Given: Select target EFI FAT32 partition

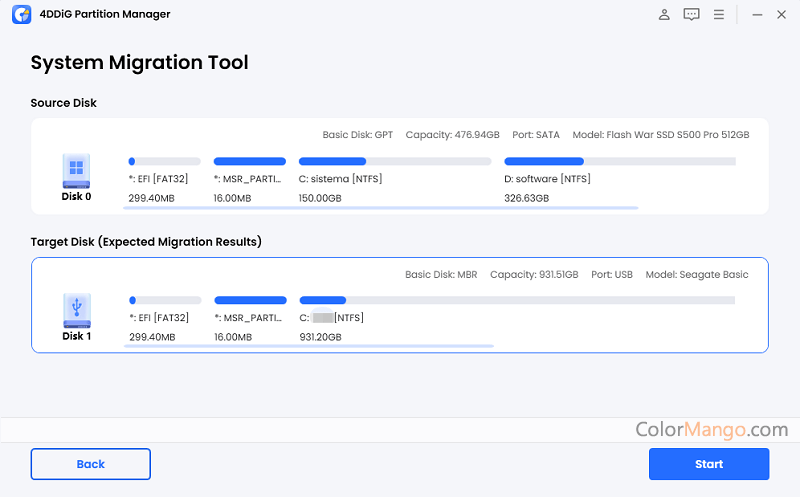Looking at the screenshot, I should click(164, 300).
